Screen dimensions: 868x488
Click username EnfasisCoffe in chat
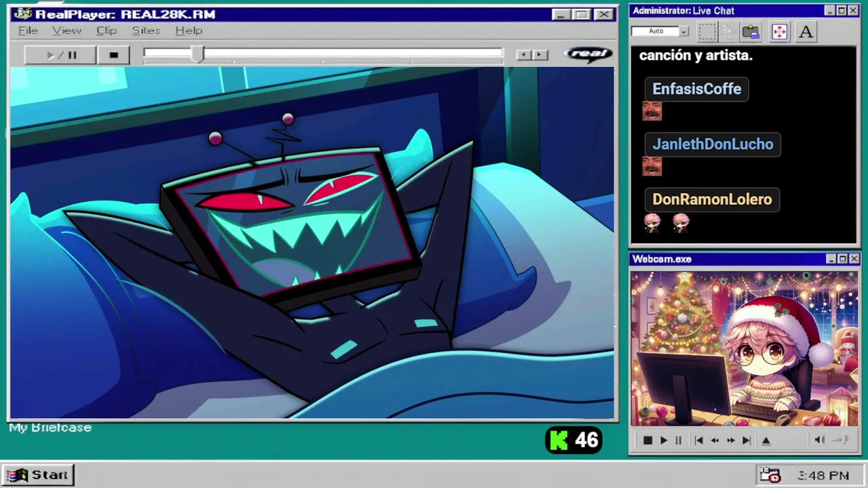pos(696,89)
